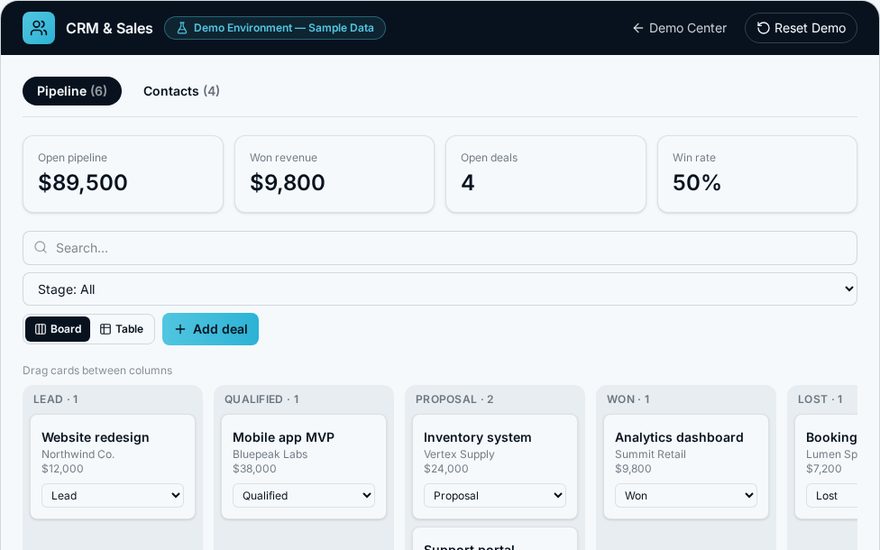The height and width of the screenshot is (550, 880).
Task: Click the QUALIFIED · 1 column header
Action: pyautogui.click(x=262, y=399)
